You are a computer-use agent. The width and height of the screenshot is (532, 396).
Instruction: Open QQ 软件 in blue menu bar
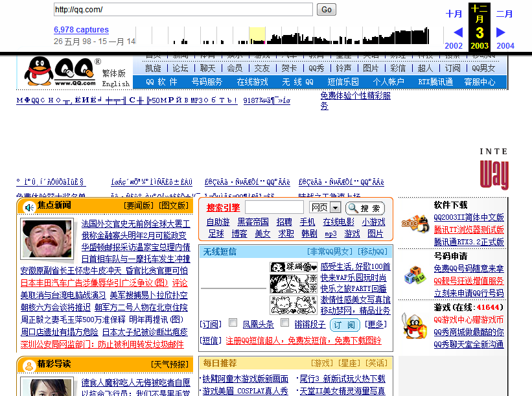[x=161, y=82]
